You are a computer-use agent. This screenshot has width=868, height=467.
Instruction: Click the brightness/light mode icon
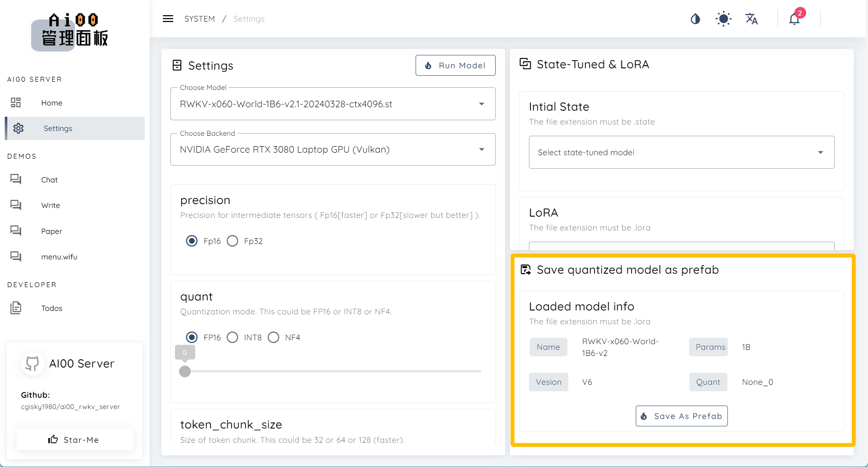[x=723, y=19]
